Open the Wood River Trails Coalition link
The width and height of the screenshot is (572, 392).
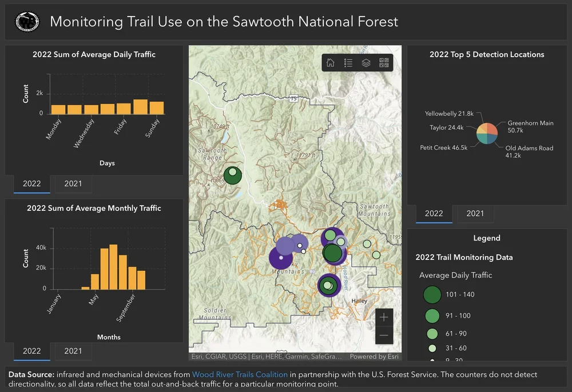[240, 375]
